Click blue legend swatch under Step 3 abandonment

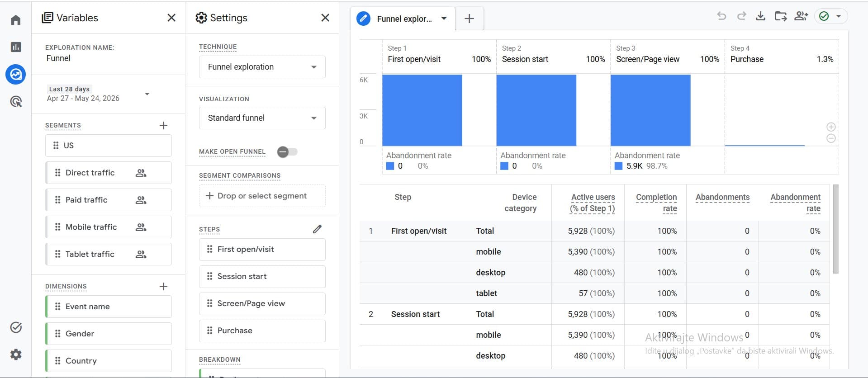tap(618, 166)
